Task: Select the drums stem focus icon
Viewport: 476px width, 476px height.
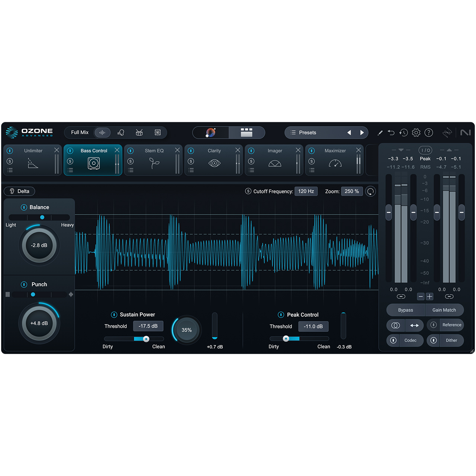Action: coord(139,132)
